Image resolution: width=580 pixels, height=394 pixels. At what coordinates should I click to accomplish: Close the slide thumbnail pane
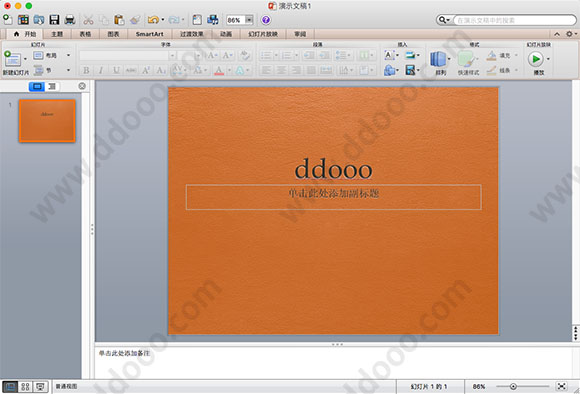pyautogui.click(x=82, y=86)
